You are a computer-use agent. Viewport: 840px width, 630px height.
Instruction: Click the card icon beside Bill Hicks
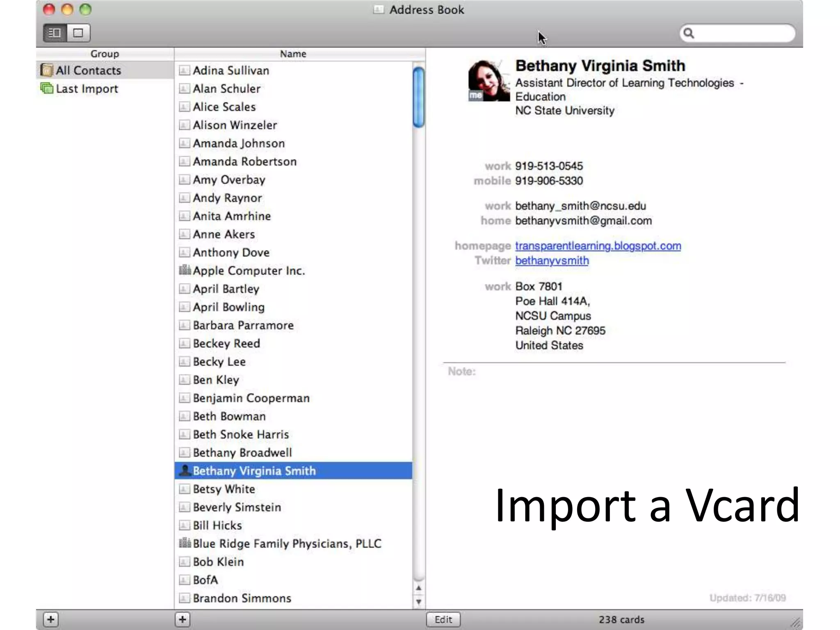[x=185, y=525]
